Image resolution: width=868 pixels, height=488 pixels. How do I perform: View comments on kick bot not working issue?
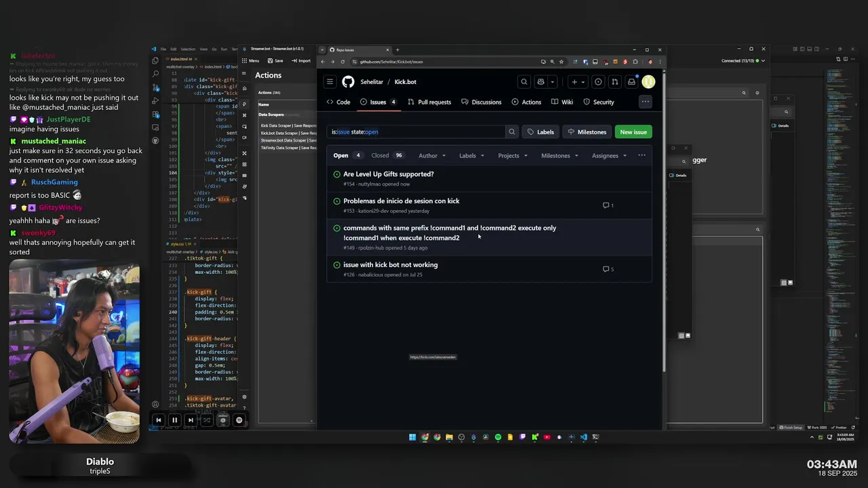(x=608, y=269)
